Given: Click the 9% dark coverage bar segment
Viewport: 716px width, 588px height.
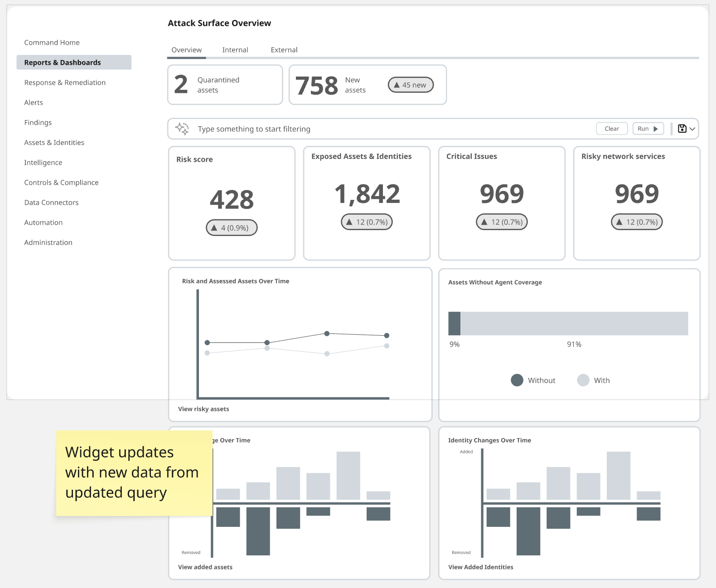Looking at the screenshot, I should pos(455,323).
